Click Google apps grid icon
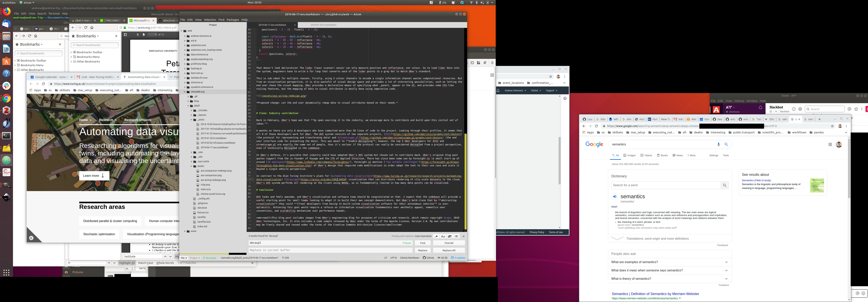868x302 pixels. 830,144
